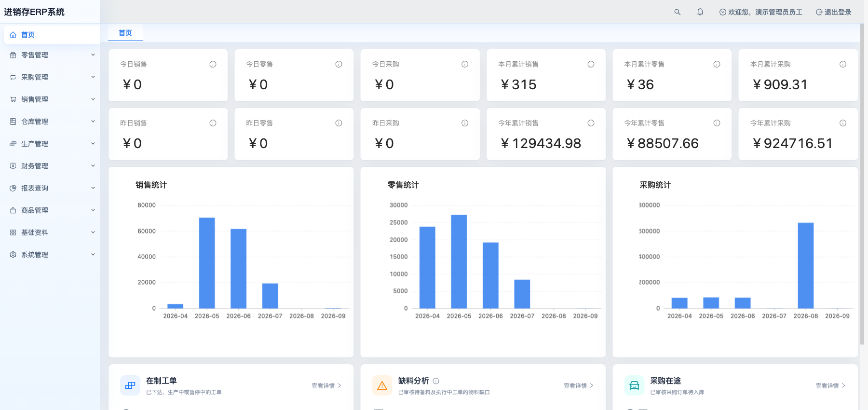The image size is (868, 410).
Task: Open notifications bell icon
Action: click(x=700, y=12)
